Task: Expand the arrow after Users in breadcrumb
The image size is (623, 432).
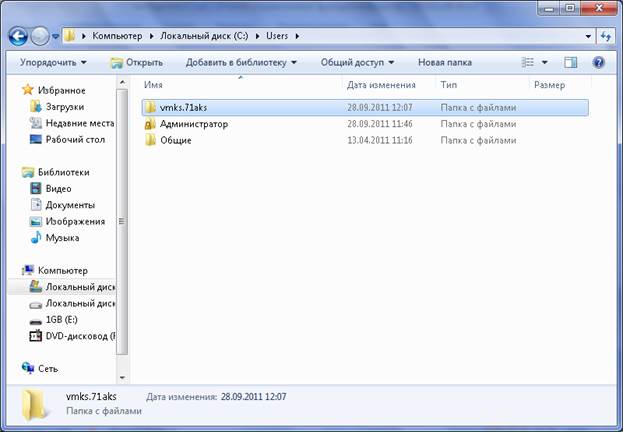Action: pos(297,36)
